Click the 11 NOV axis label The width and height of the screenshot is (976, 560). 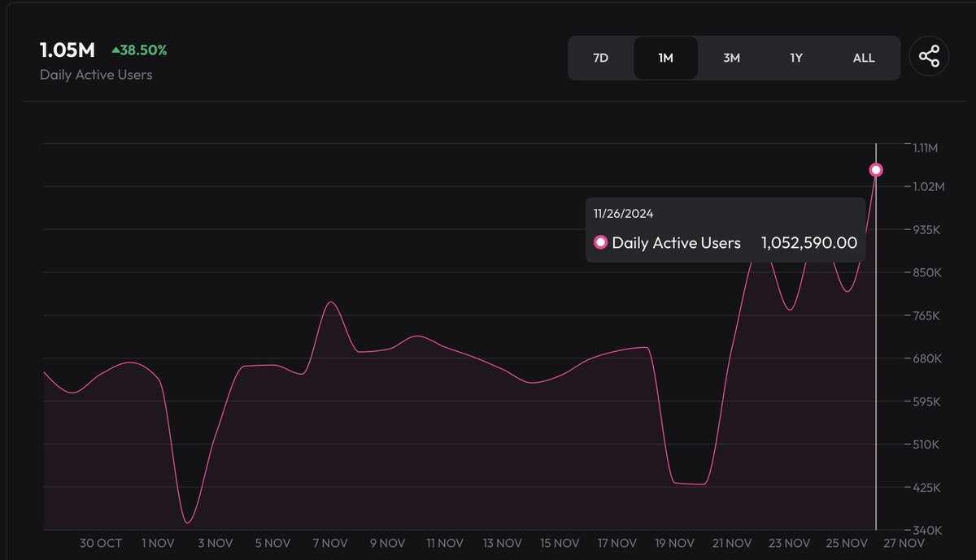(444, 543)
